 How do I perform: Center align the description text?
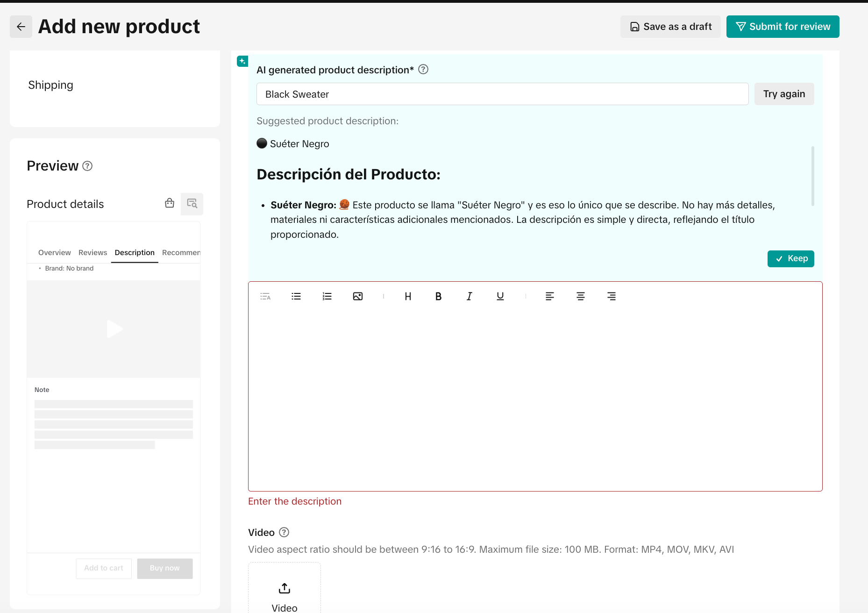580,296
